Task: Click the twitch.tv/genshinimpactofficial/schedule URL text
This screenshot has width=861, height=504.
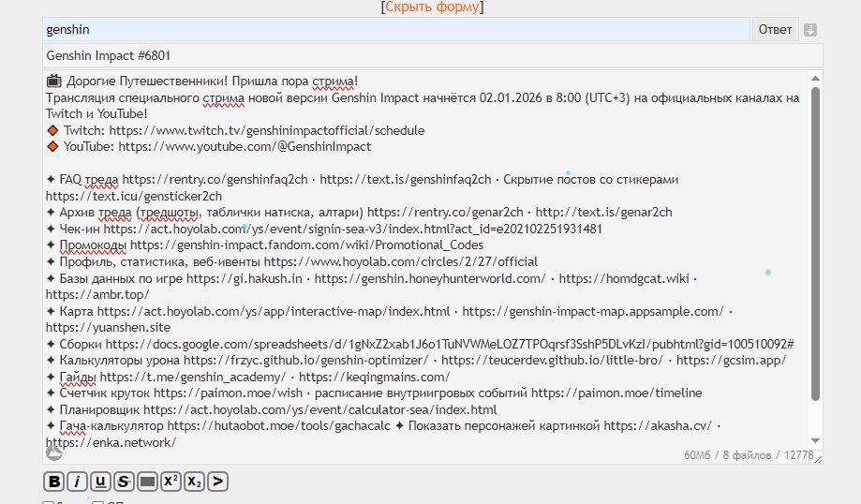Action: (267, 130)
